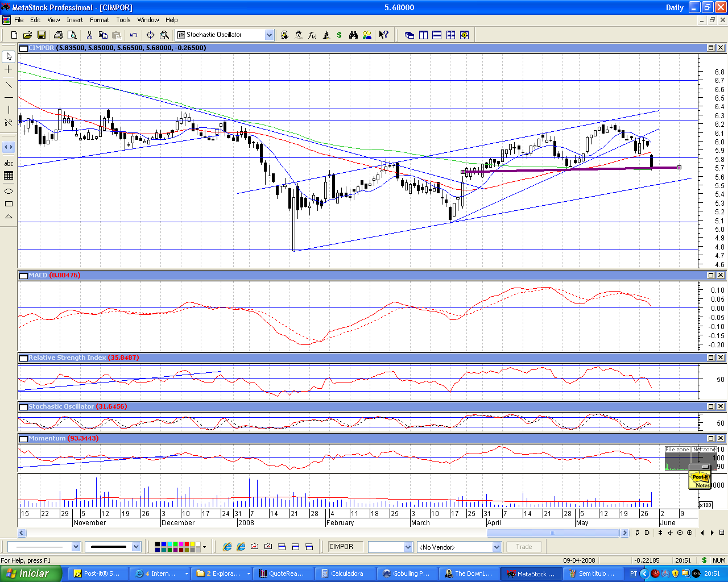Click the Trade button

[524, 547]
